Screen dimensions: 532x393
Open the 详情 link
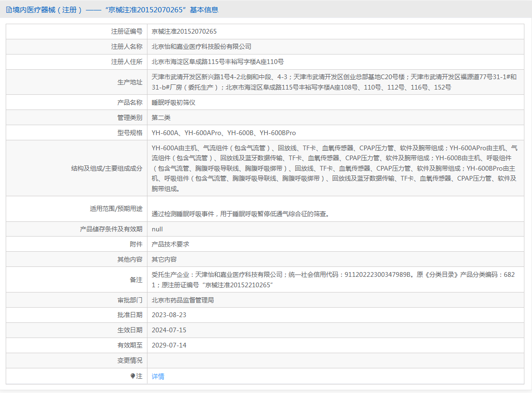158,376
